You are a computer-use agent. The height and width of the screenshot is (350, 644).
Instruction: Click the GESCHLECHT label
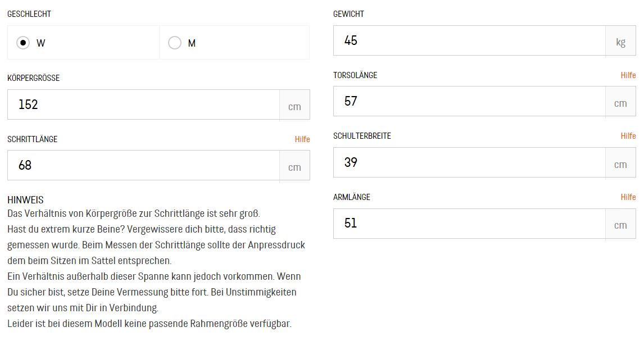[29, 14]
